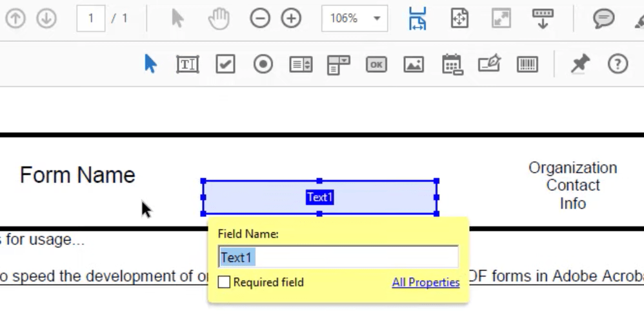This screenshot has height=314, width=644.
Task: Click the Add Text Field tool icon
Action: 187,64
